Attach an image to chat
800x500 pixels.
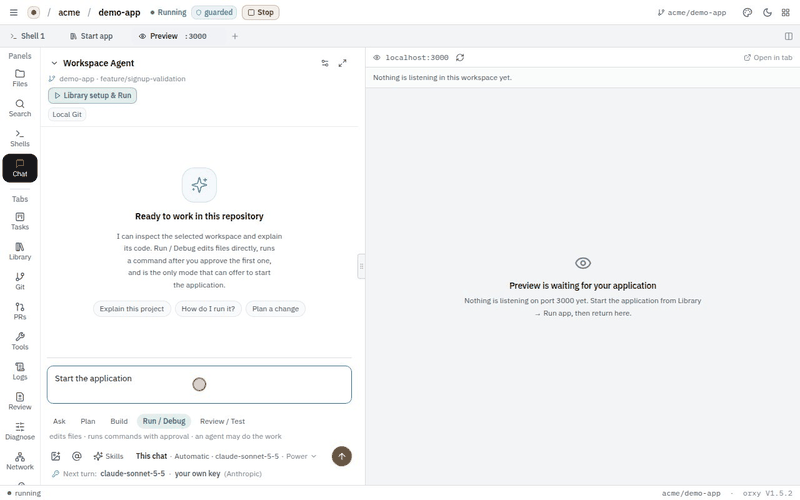pyautogui.click(x=56, y=456)
